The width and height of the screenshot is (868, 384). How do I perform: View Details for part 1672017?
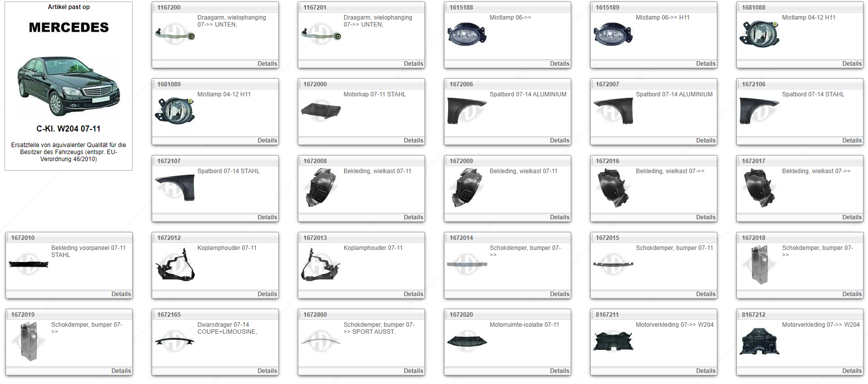[852, 217]
